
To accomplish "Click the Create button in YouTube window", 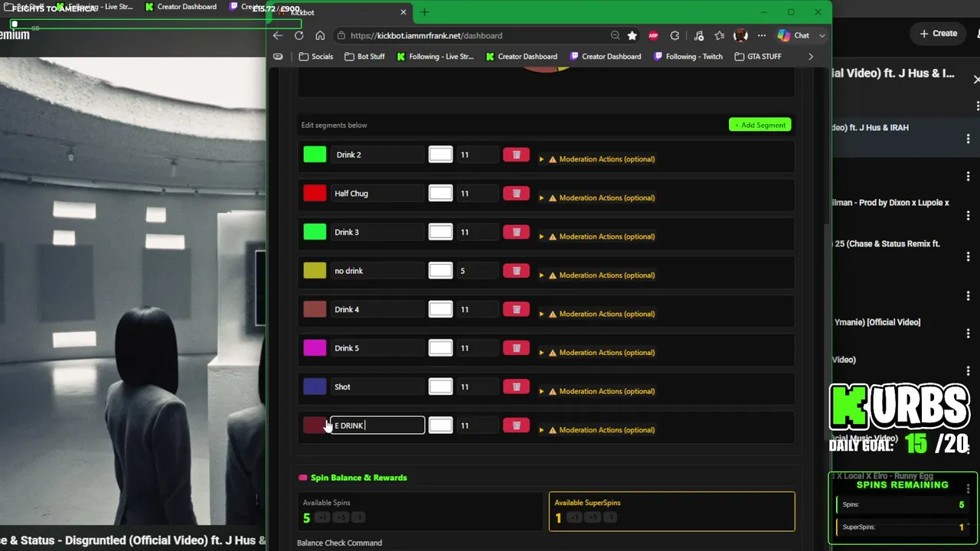I will [x=939, y=34].
